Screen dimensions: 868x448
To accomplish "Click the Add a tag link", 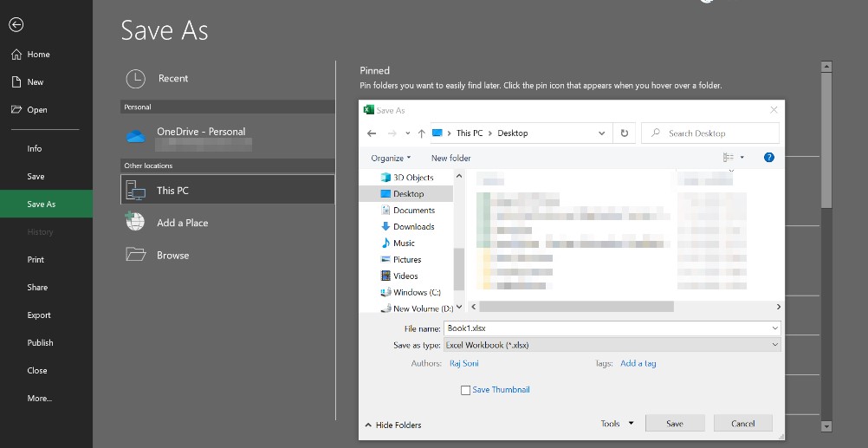I will (638, 364).
